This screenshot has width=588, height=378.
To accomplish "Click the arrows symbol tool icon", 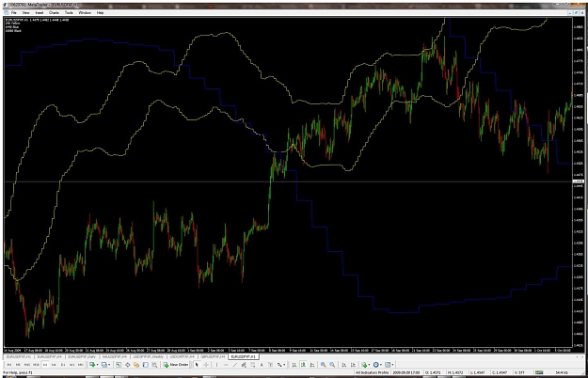I will click(x=279, y=365).
